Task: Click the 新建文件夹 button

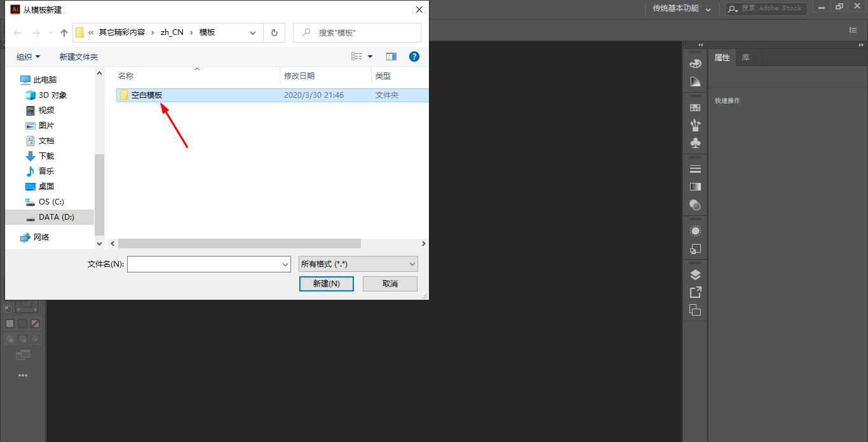Action: (x=78, y=57)
